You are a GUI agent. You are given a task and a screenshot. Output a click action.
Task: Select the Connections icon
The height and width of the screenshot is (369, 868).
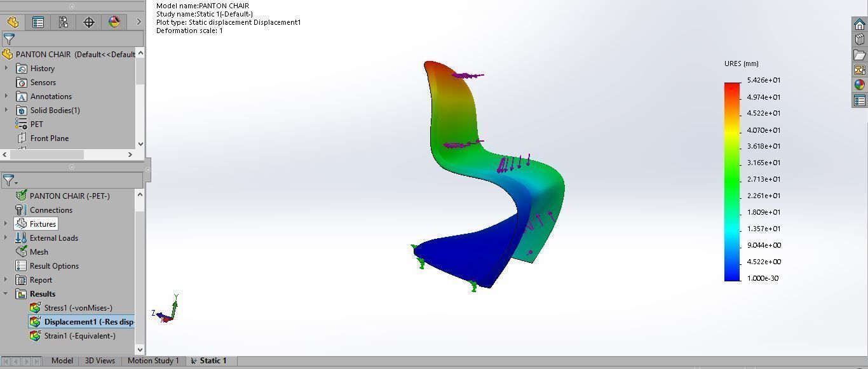click(21, 210)
